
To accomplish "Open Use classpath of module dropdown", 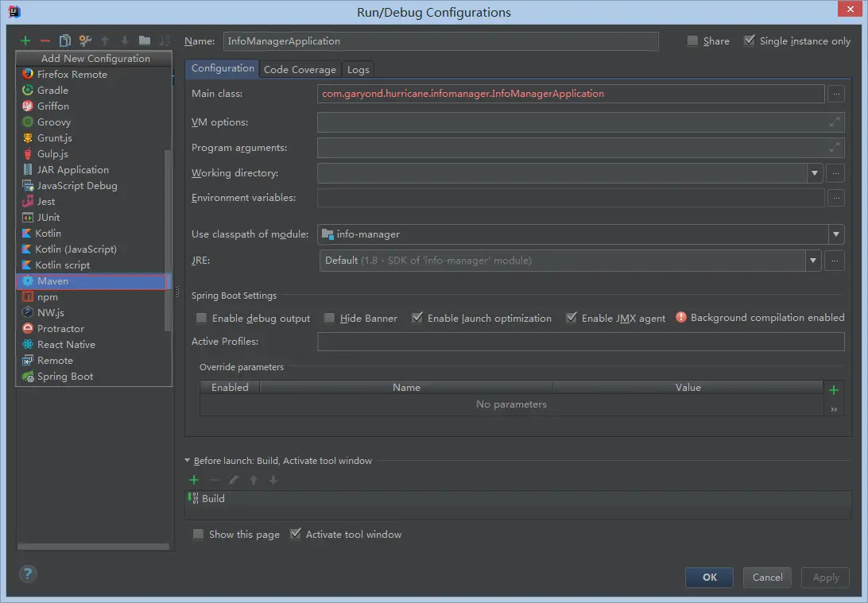I will 836,234.
